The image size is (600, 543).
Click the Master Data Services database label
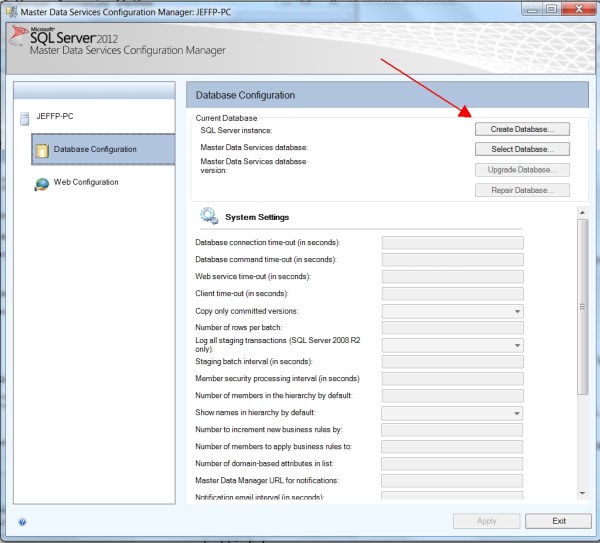[254, 147]
